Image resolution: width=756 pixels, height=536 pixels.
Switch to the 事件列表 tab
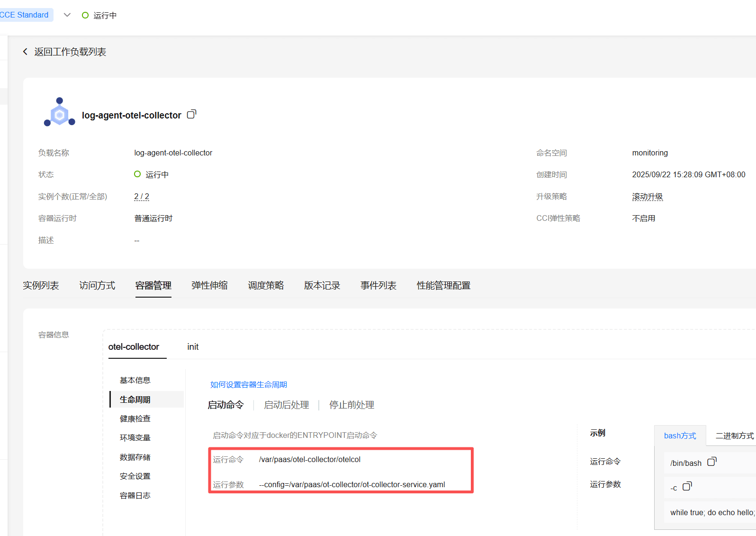point(378,285)
